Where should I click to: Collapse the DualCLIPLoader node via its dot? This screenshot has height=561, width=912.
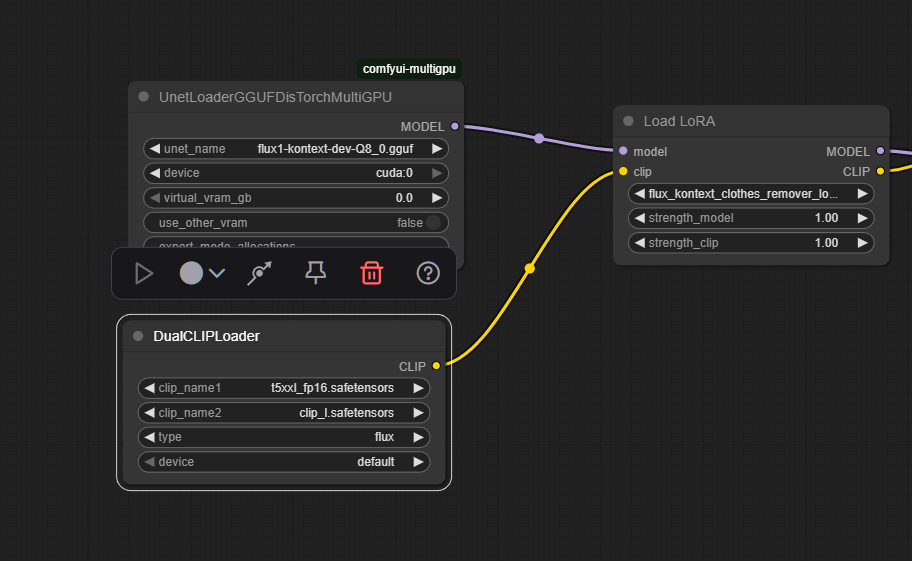point(138,336)
